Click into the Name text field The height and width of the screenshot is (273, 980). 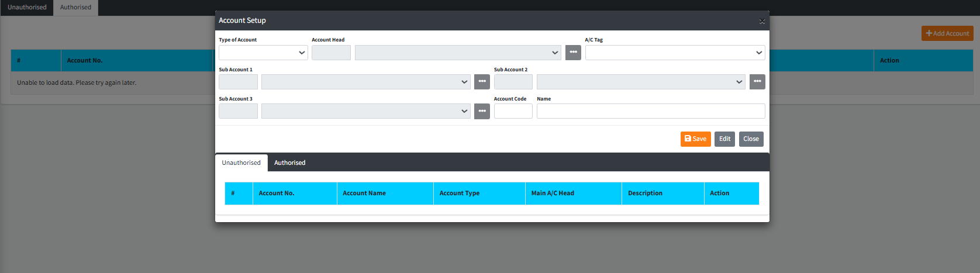pos(650,111)
